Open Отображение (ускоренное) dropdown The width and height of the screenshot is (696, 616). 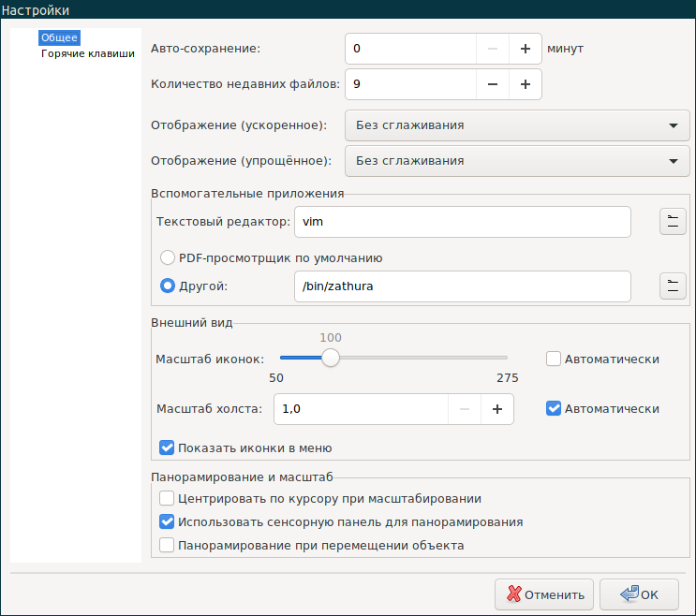coord(517,125)
